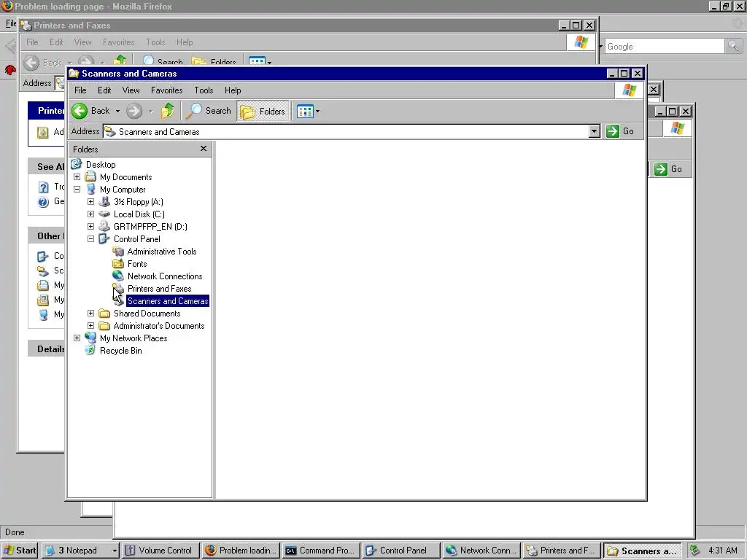Open the Tools menu in Scanners and Cameras
This screenshot has height=560, width=747.
[x=204, y=90]
